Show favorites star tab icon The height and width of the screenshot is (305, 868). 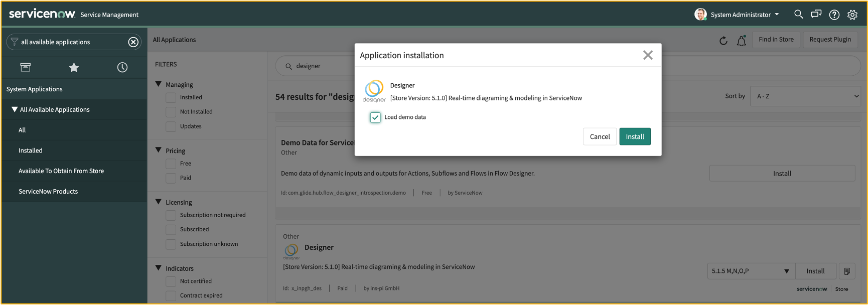(x=74, y=67)
